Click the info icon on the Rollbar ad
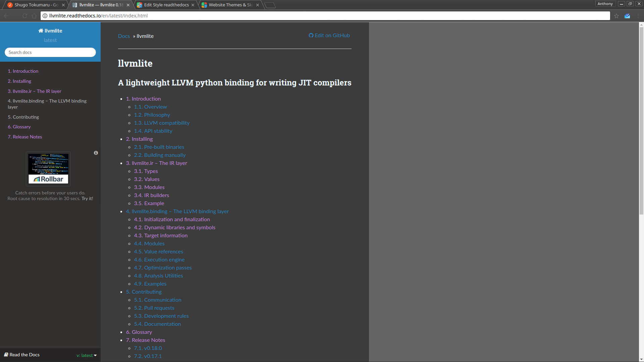This screenshot has width=644, height=362. (x=96, y=153)
